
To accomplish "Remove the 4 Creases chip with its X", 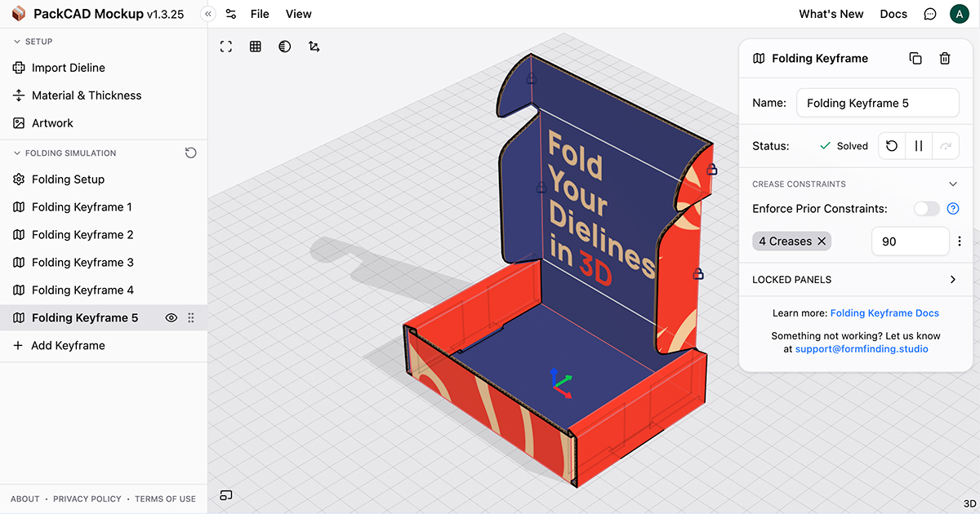I will [x=822, y=241].
